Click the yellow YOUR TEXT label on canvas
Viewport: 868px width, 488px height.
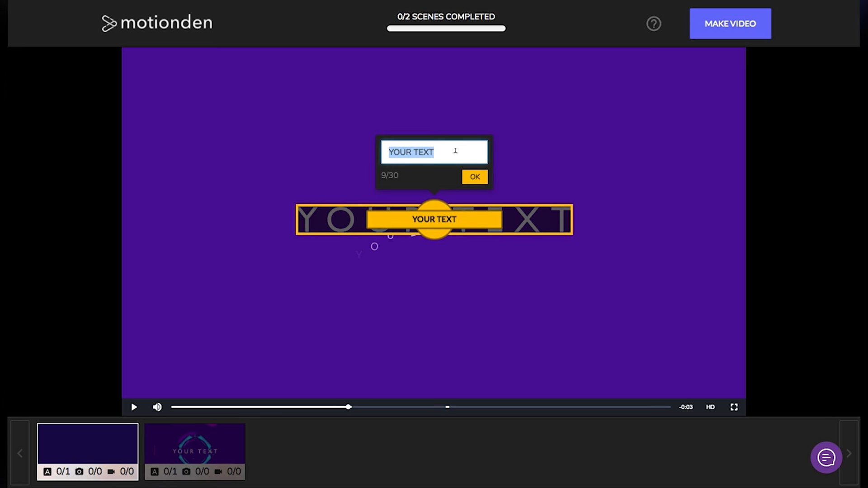pos(434,219)
